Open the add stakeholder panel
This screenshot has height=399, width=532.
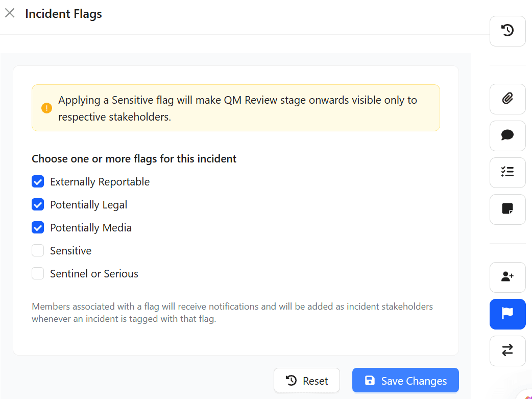(x=507, y=277)
